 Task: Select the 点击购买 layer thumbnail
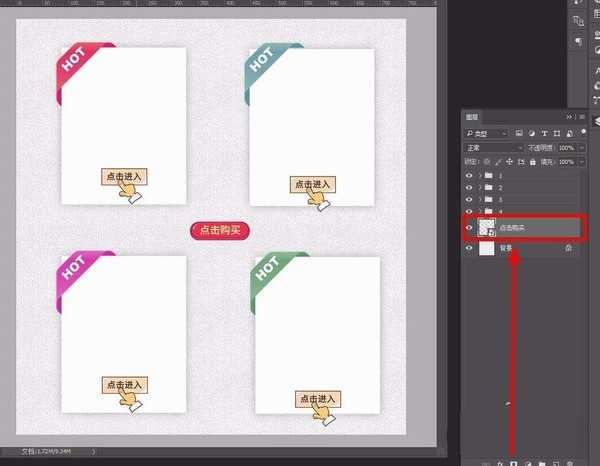486,228
